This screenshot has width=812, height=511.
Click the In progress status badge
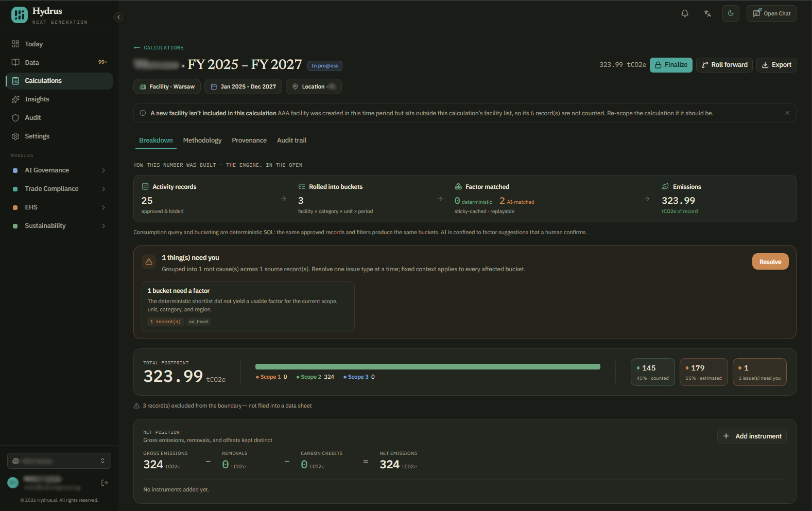click(325, 65)
